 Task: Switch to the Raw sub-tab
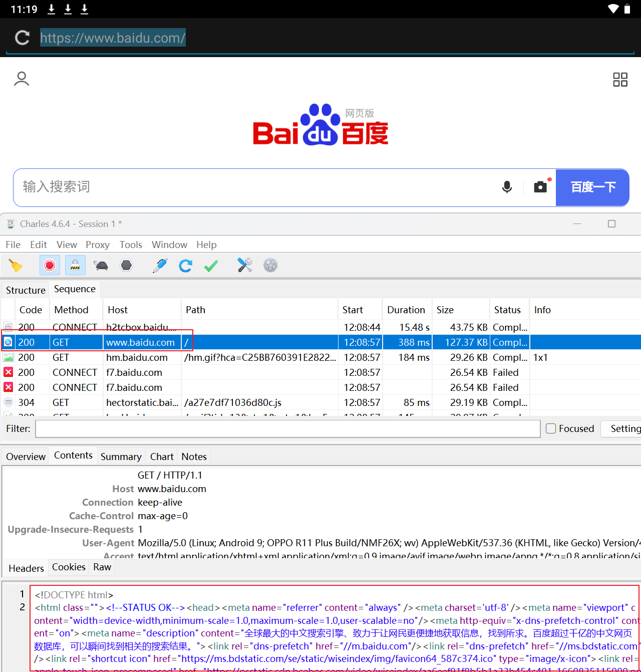(x=102, y=567)
